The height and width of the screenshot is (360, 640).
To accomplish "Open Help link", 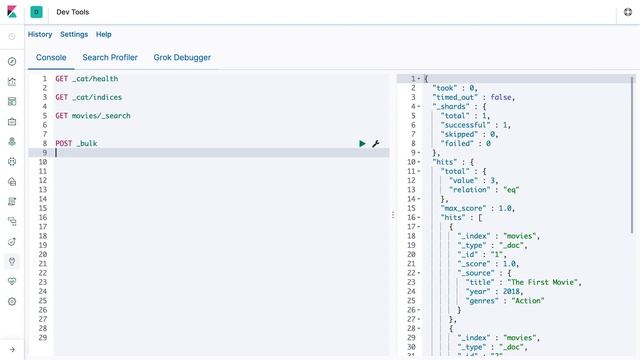I will pos(104,34).
